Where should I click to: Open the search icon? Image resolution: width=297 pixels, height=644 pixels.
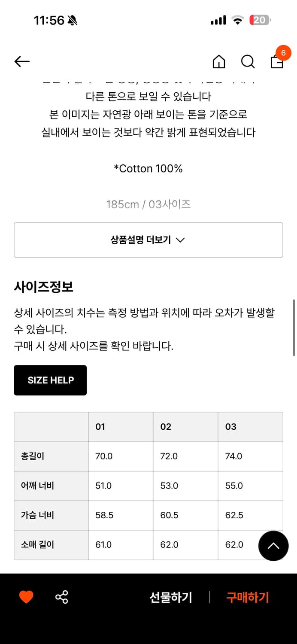[248, 62]
